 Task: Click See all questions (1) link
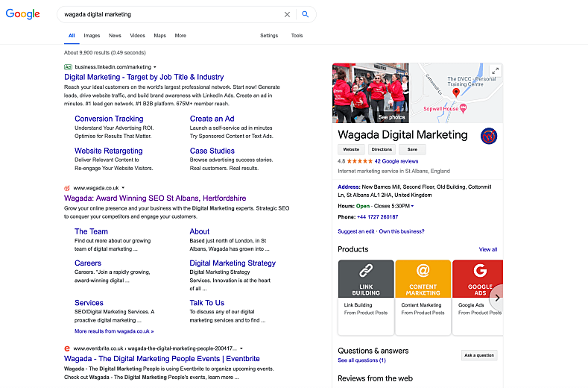pyautogui.click(x=362, y=360)
